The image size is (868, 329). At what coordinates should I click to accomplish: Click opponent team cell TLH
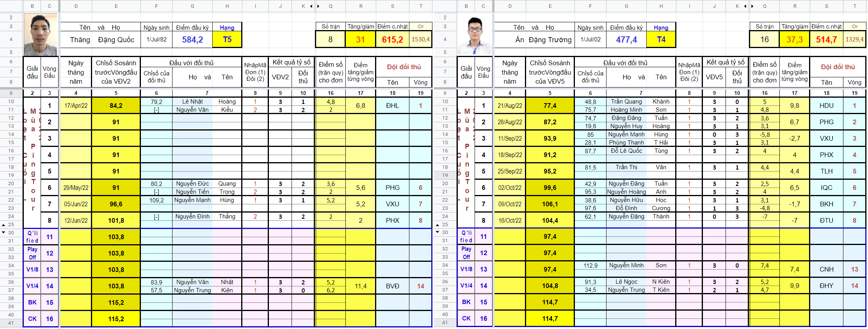[827, 172]
